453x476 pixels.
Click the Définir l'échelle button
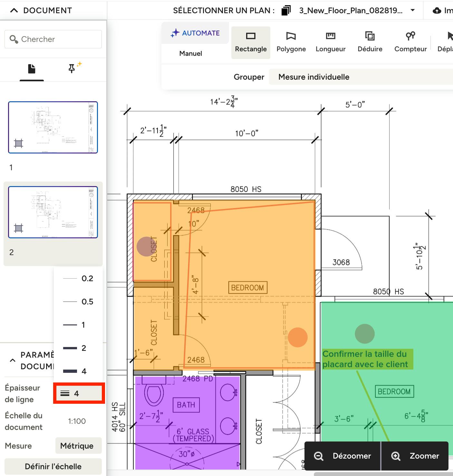coord(53,466)
